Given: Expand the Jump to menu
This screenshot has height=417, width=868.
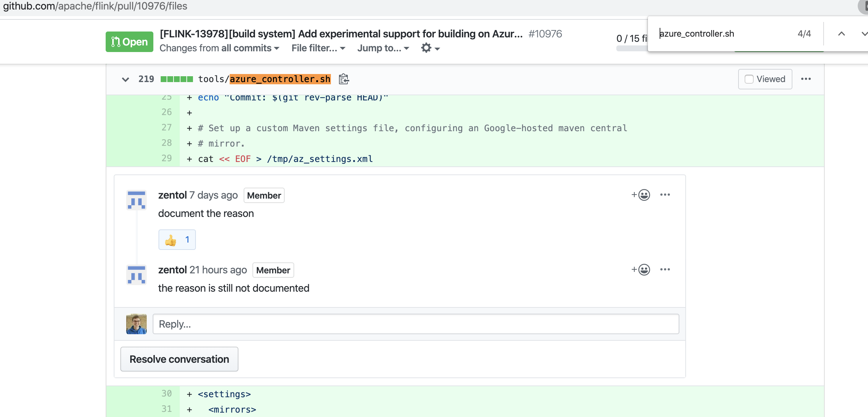Looking at the screenshot, I should 383,48.
